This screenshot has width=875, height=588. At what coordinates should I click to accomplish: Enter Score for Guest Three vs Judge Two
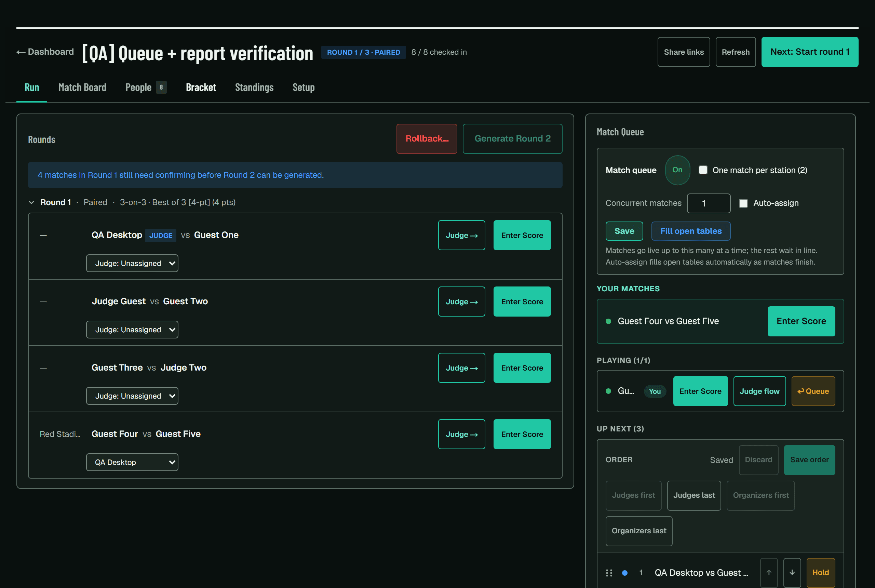coord(522,368)
